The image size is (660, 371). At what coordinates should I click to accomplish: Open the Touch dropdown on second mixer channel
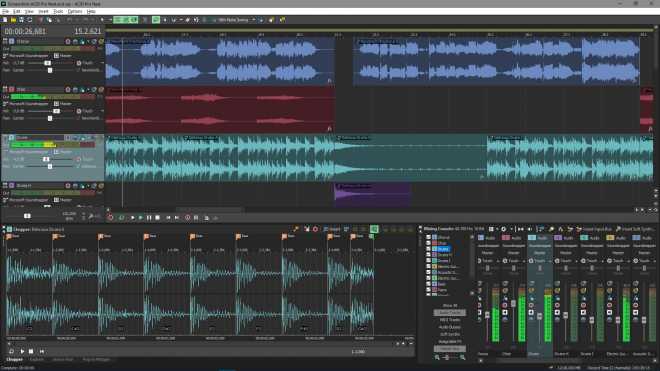click(514, 261)
